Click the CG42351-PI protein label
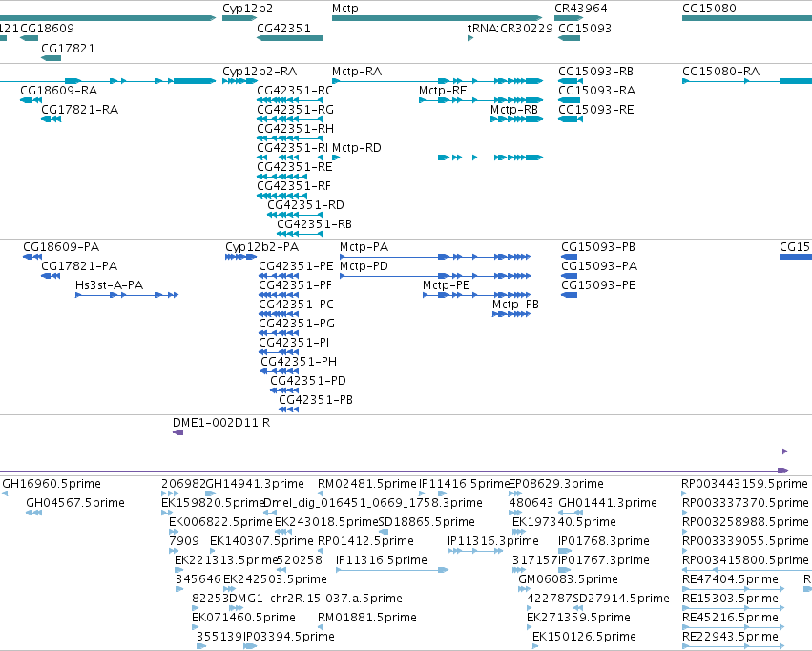Screen dimensions: 812x651 click(x=294, y=343)
